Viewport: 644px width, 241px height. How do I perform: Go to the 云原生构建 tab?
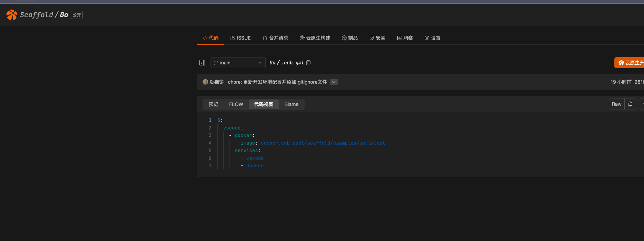tap(315, 38)
